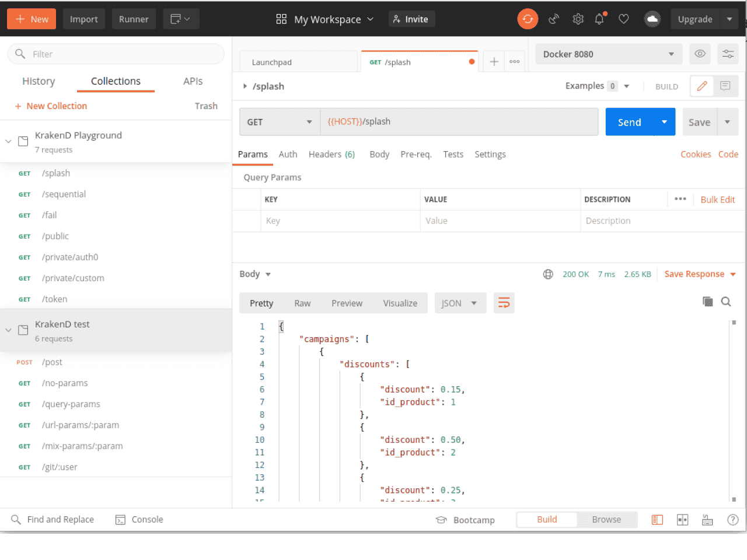Collapse the KrakenD Playground collection

click(x=8, y=141)
